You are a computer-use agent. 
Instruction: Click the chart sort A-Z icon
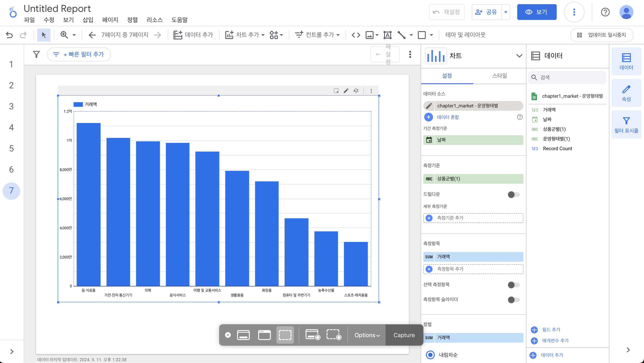point(356,91)
